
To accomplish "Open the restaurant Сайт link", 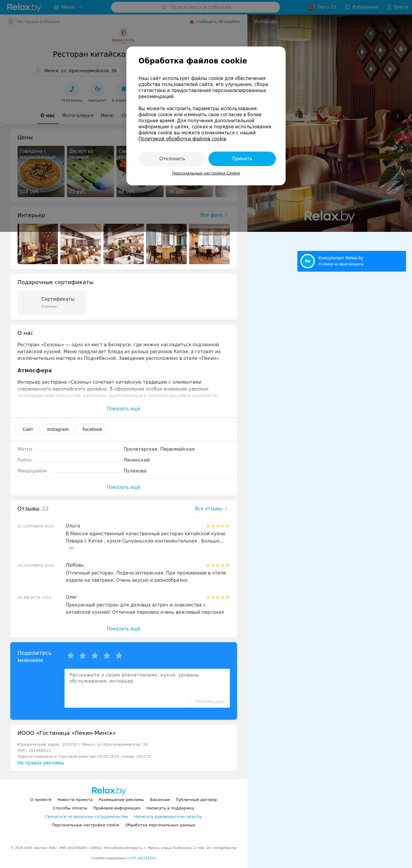I will click(x=27, y=429).
